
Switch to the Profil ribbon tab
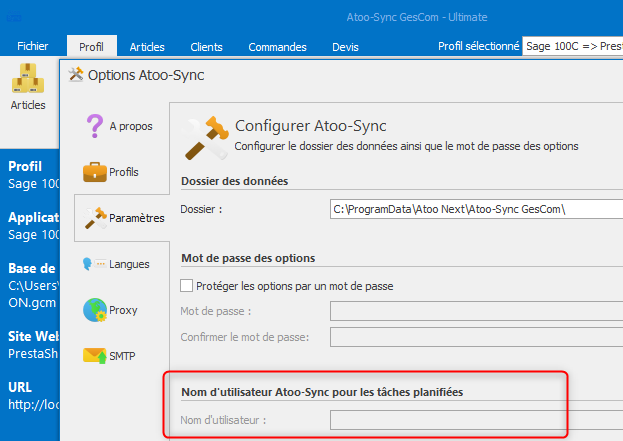click(x=91, y=46)
